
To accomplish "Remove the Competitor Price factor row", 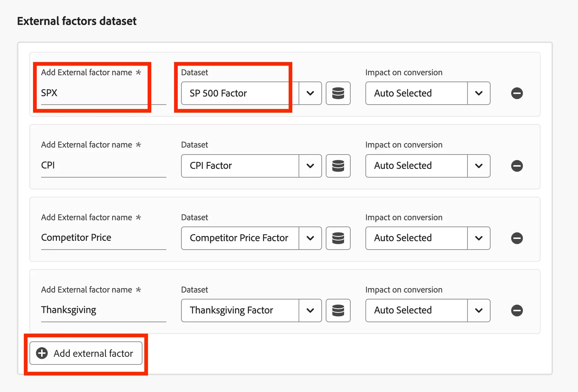I will [x=517, y=238].
